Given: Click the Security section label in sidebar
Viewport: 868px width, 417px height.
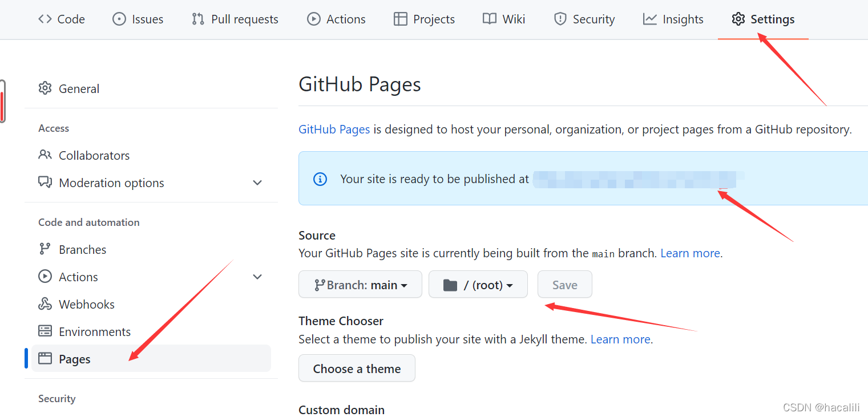Looking at the screenshot, I should pyautogui.click(x=56, y=398).
